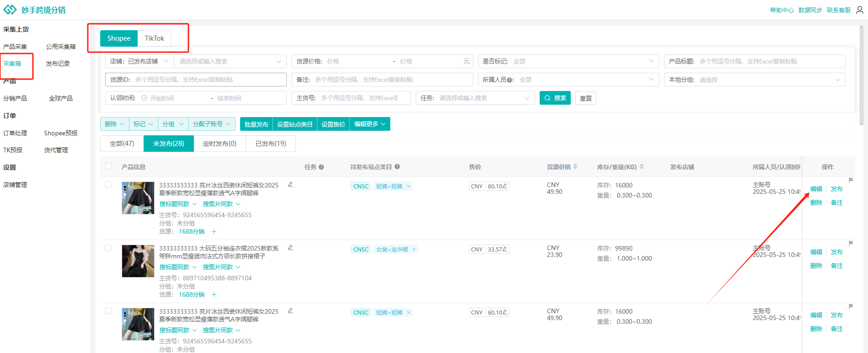The height and width of the screenshot is (353, 868).
Task: Check the 大码五分袖连衣裙 product checkbox
Action: coord(108,248)
